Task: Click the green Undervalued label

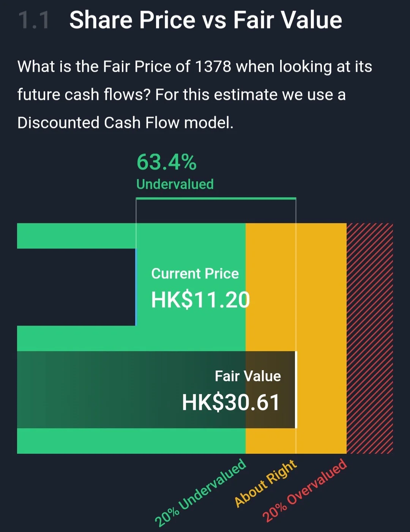Action: click(x=175, y=184)
